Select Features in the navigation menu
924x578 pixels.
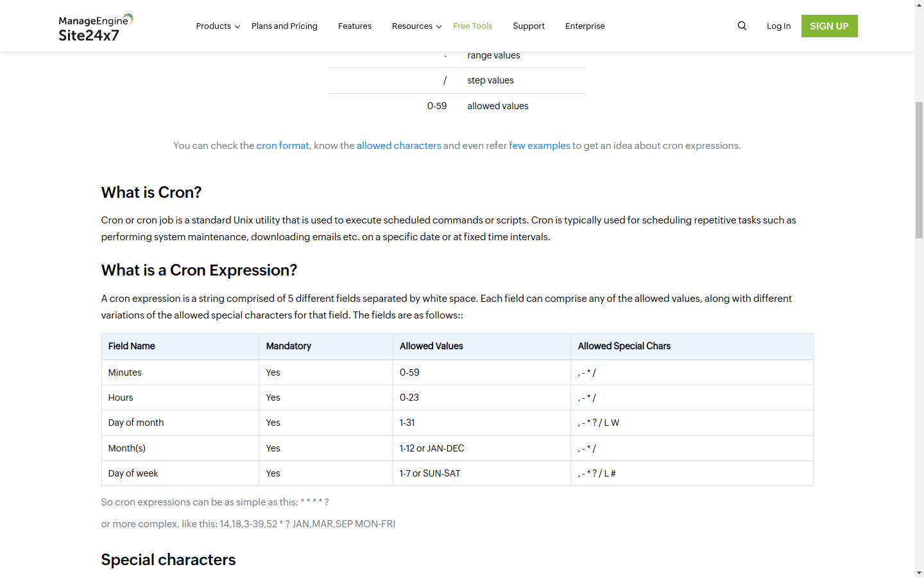(355, 26)
